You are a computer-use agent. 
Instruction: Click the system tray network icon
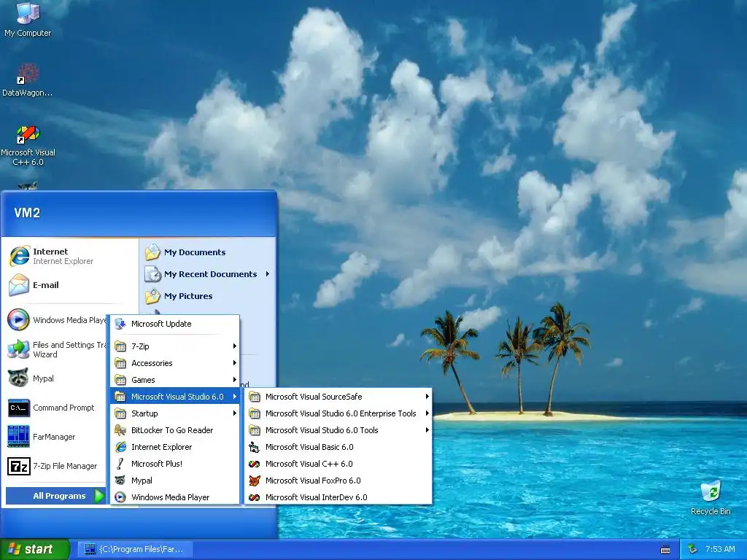[x=693, y=549]
